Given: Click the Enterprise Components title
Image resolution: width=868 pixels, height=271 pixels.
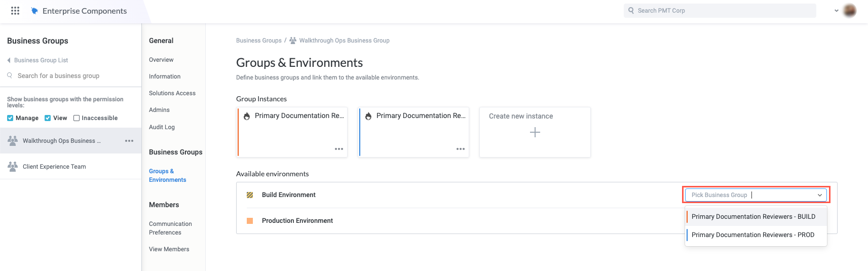Looking at the screenshot, I should click(85, 11).
